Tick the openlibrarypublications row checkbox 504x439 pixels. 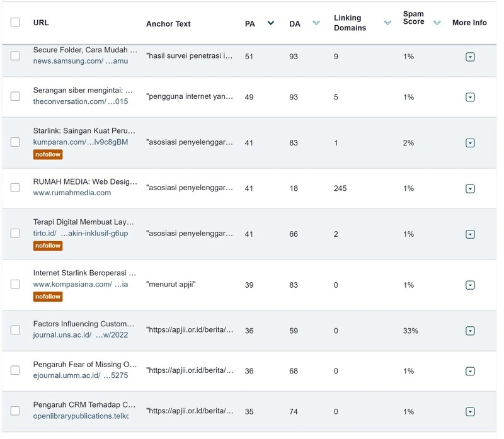click(x=15, y=411)
